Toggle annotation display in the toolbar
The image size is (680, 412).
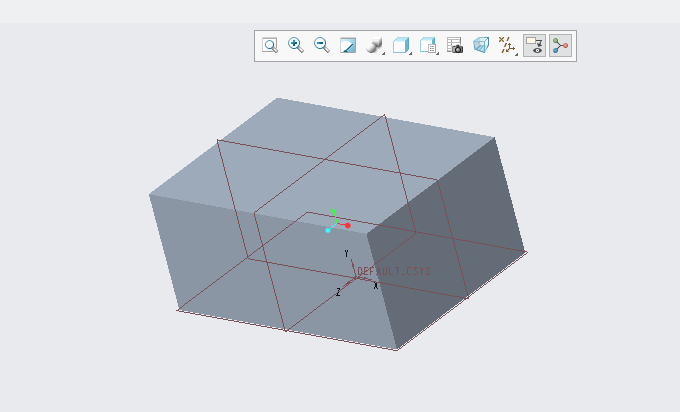(535, 45)
